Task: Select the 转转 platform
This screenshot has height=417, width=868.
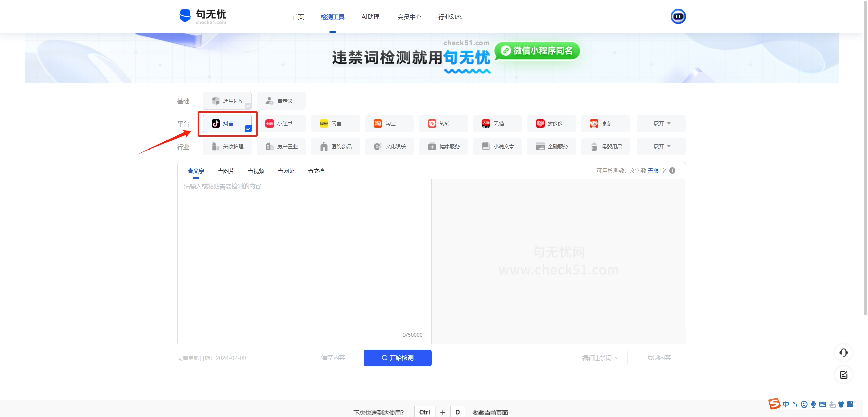Action: point(443,123)
